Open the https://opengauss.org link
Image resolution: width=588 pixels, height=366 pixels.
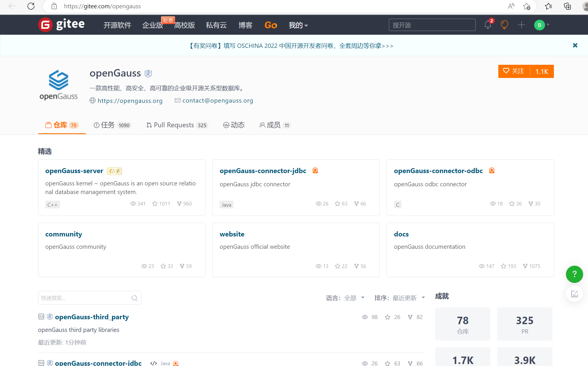(x=130, y=101)
